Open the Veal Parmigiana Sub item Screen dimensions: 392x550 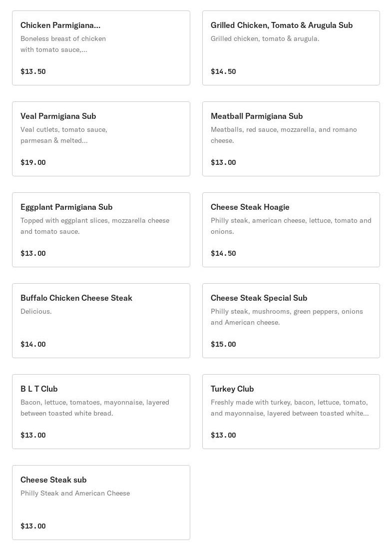[101, 138]
